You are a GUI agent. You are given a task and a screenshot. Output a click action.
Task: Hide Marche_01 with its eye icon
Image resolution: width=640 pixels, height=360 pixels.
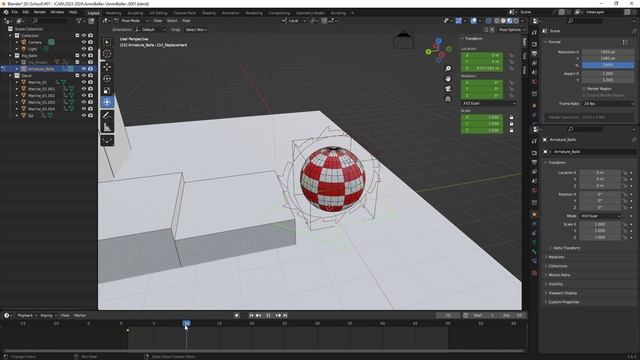pos(84,82)
